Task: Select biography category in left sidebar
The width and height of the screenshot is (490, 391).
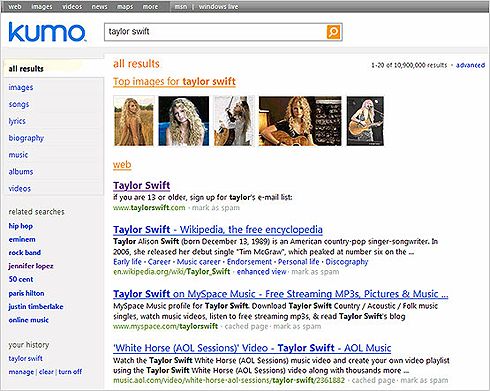Action: pos(26,138)
